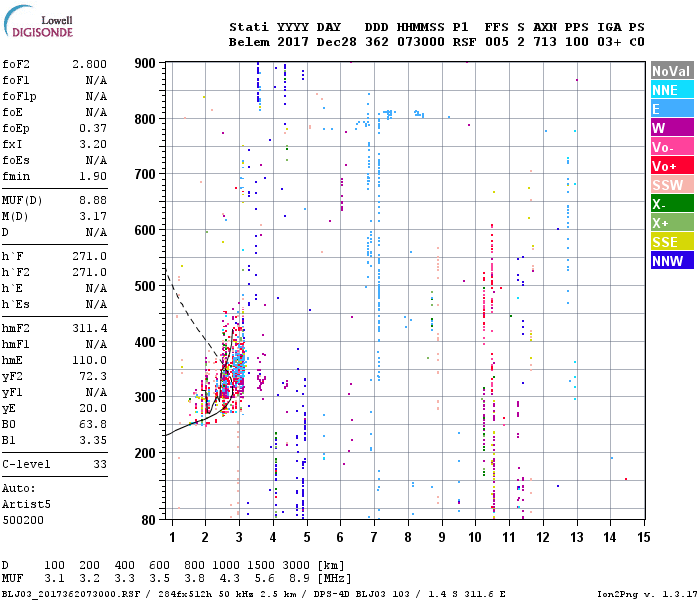Click the hmF2 value 311.4

(89, 329)
